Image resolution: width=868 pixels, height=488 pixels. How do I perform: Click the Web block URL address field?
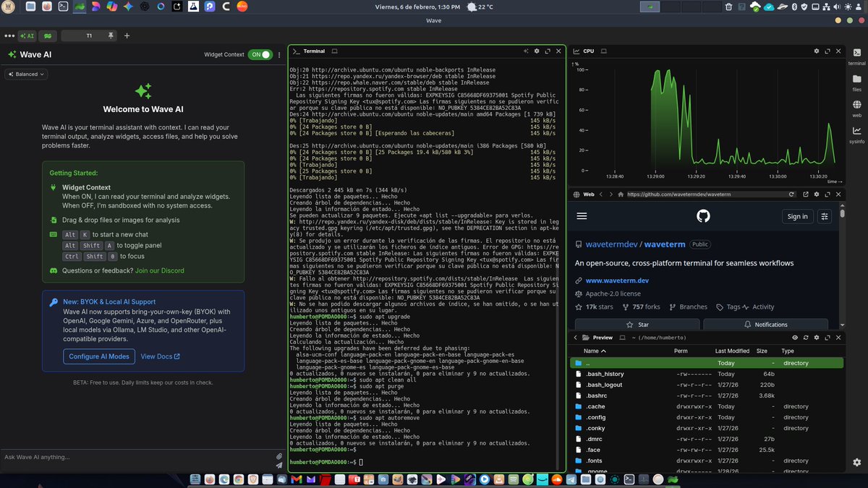click(x=705, y=194)
